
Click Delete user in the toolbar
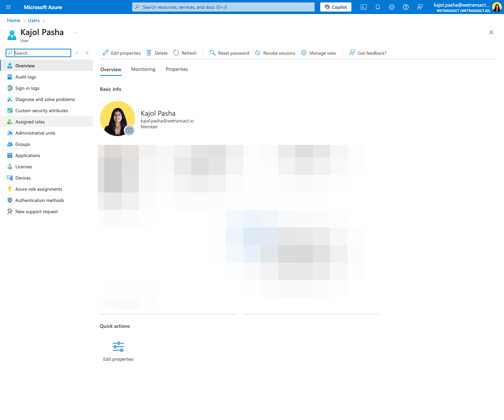pos(157,53)
